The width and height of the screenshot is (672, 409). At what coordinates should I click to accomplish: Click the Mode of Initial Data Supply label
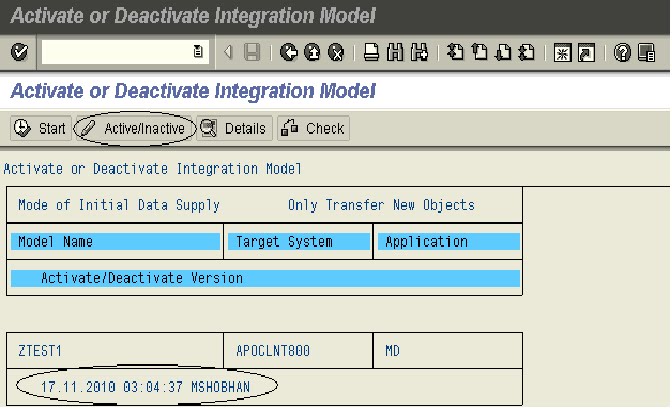tap(119, 205)
